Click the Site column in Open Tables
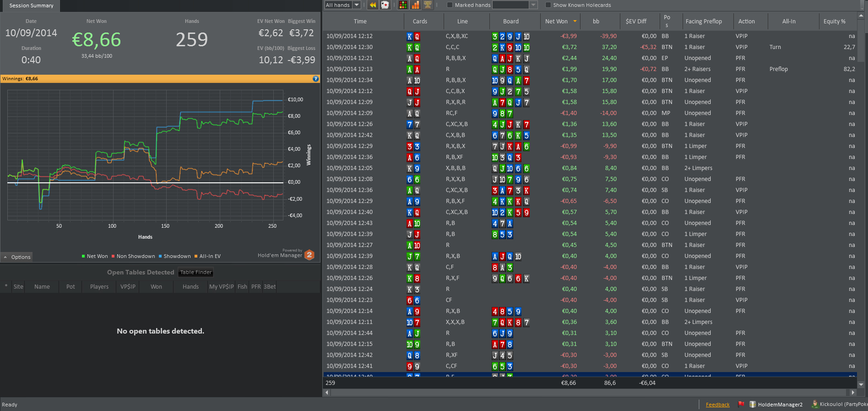The height and width of the screenshot is (411, 868). coord(18,287)
